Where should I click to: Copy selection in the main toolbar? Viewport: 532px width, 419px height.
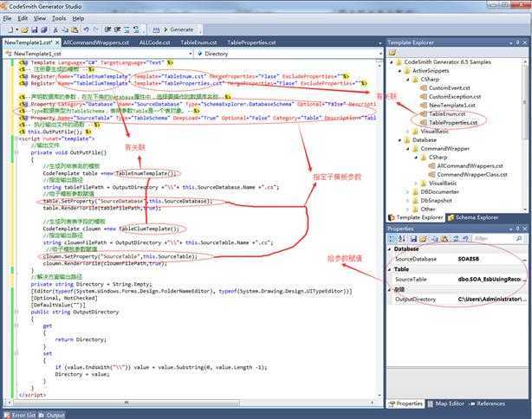(65, 29)
